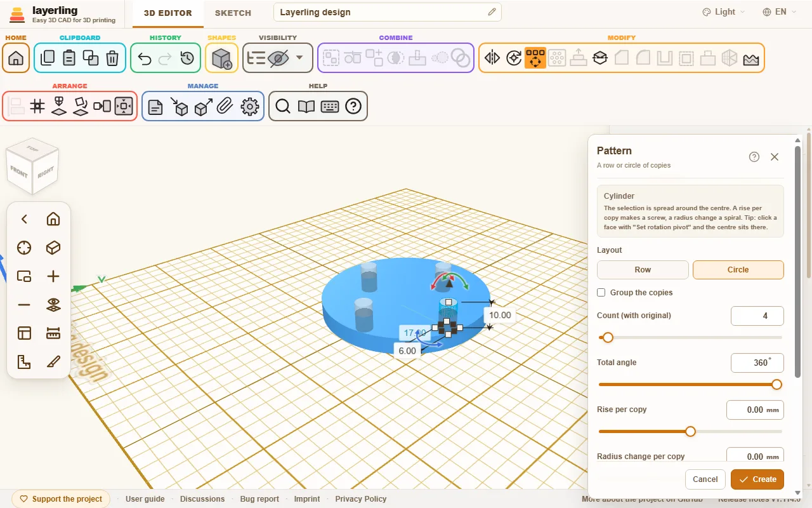This screenshot has height=508, width=812.
Task: Click the Copy icon in Clipboard
Action: pos(48,58)
